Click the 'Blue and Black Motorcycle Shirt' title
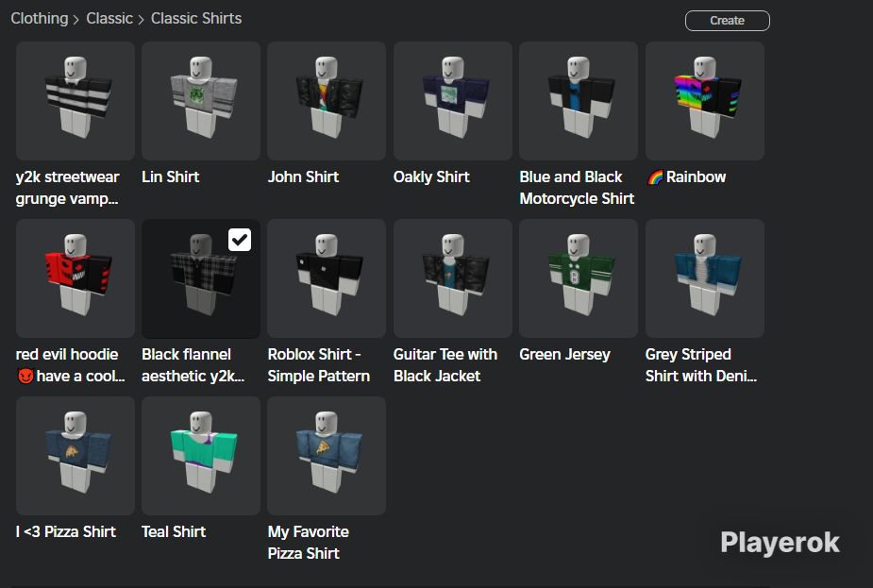The width and height of the screenshot is (873, 588). pos(577,188)
